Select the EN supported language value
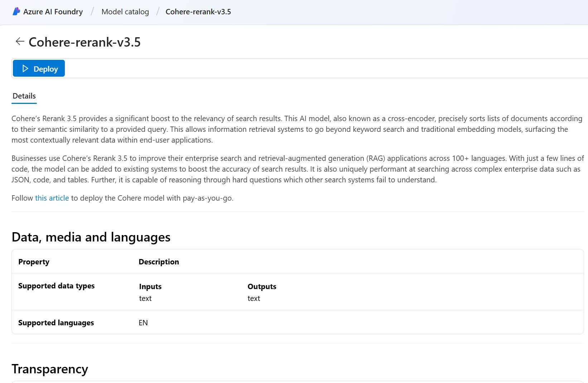 [143, 323]
